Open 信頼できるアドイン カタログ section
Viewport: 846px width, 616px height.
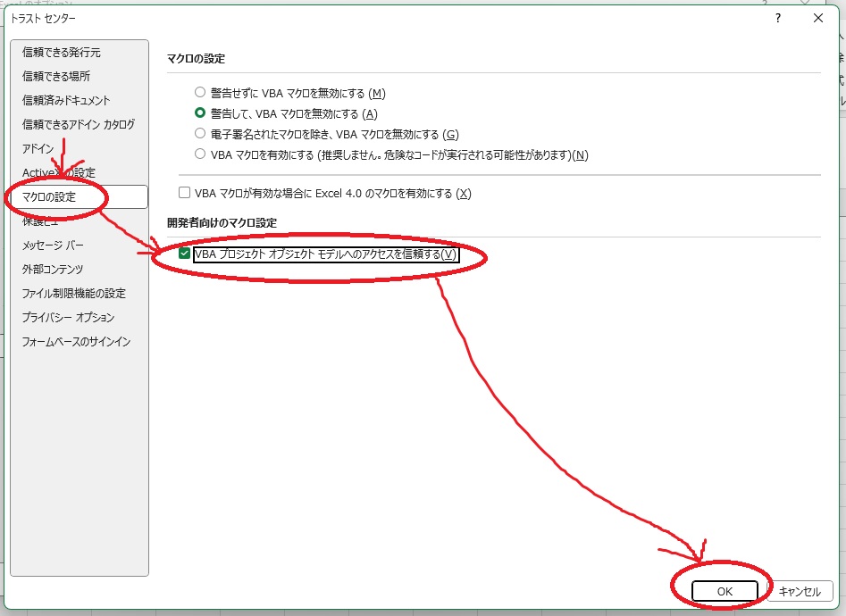point(79,125)
